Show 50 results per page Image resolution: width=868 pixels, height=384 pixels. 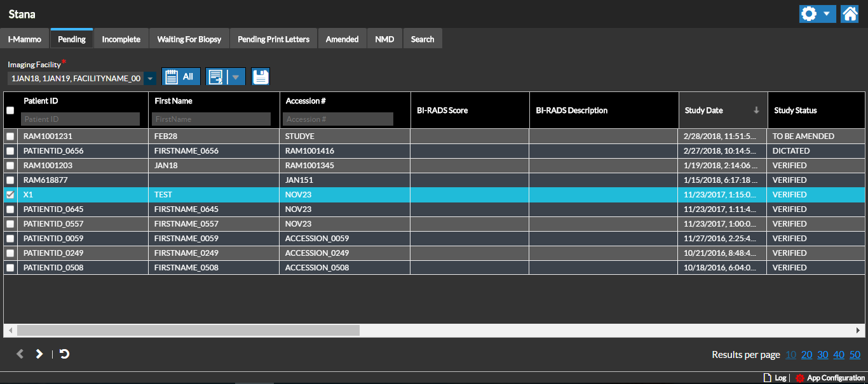[855, 355]
